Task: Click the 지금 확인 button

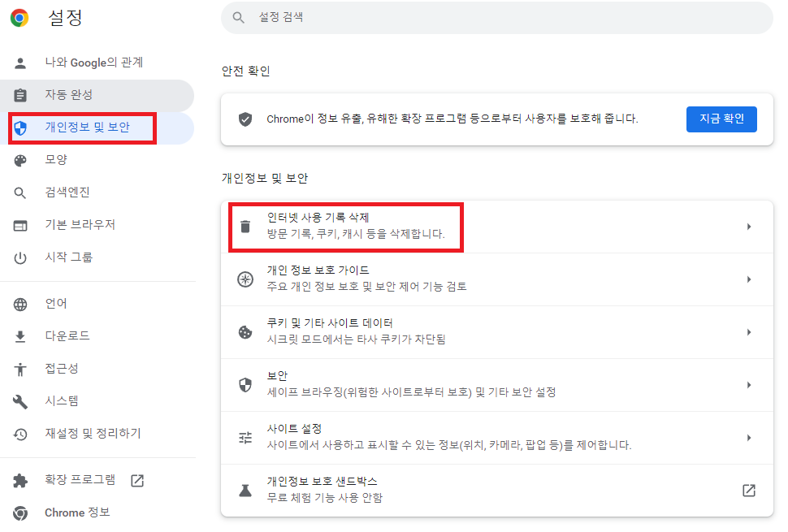Action: (x=721, y=119)
